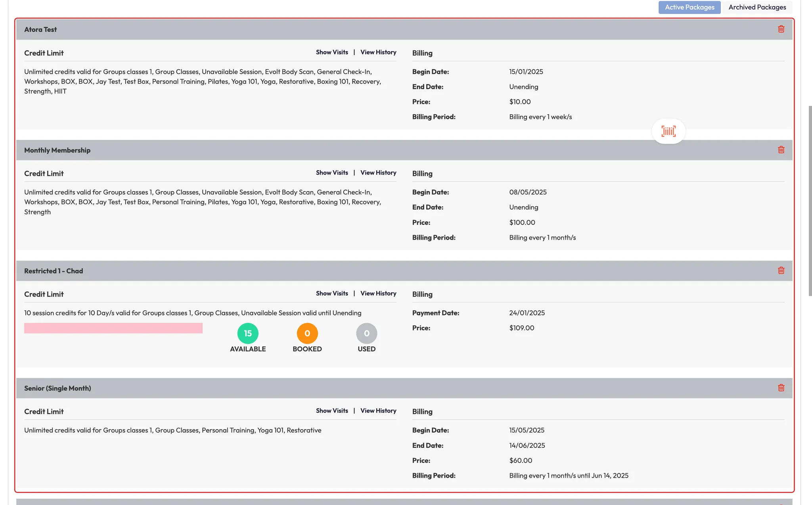Image resolution: width=812 pixels, height=505 pixels.
Task: View History for Restricted 1 - Chad
Action: point(378,293)
